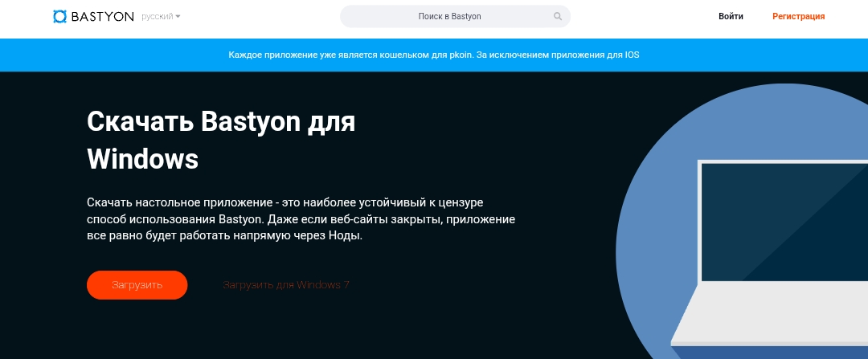
Task: Click the word IOS in the banner
Action: click(632, 55)
